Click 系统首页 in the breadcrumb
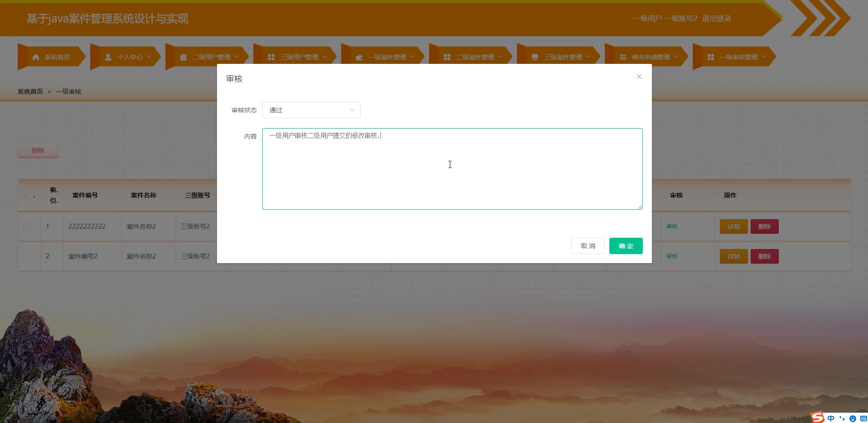The width and height of the screenshot is (868, 423). pos(30,91)
